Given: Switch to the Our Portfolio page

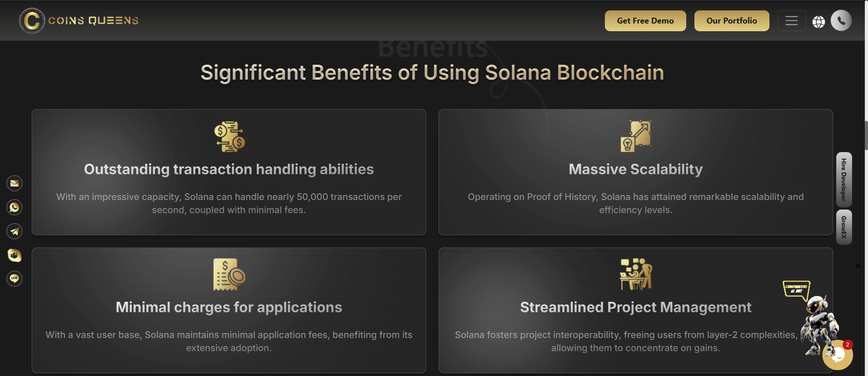Looking at the screenshot, I should 731,20.
